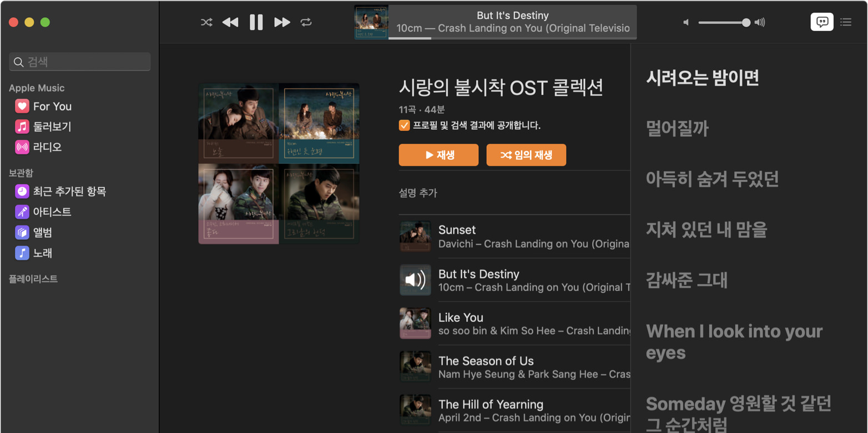Click the max volume speaker icon
Screen dimensions: 868x433
pos(760,22)
